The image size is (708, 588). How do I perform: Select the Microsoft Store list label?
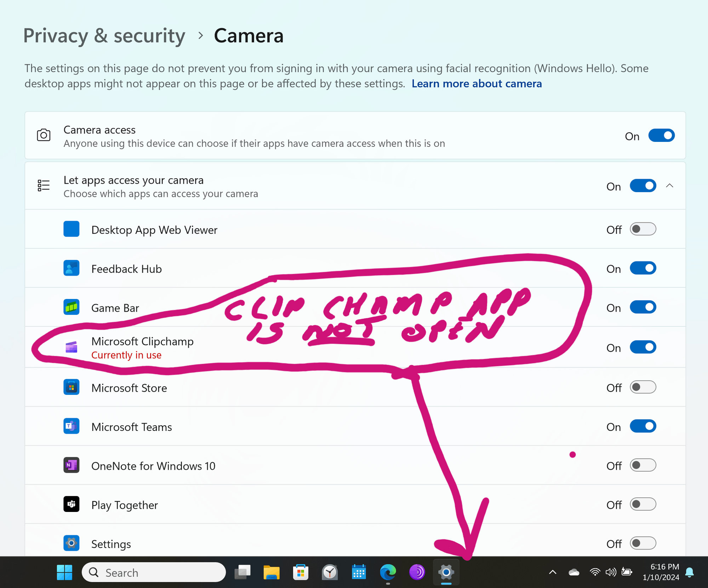coord(129,388)
